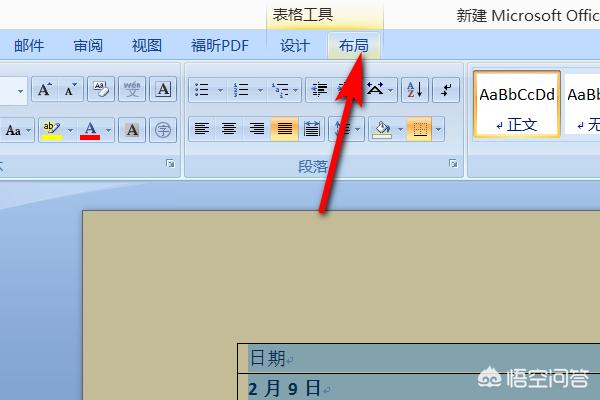Center align the text
The width and height of the screenshot is (600, 400).
[229, 129]
